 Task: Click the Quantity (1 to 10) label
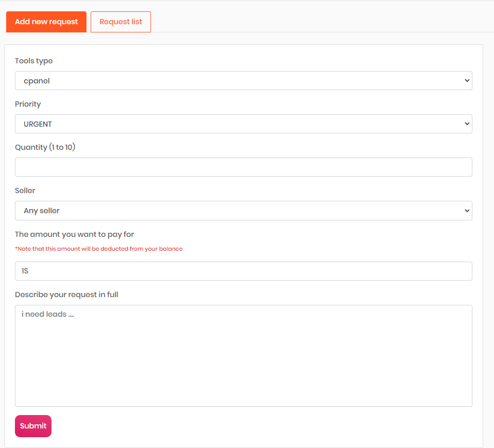click(45, 147)
